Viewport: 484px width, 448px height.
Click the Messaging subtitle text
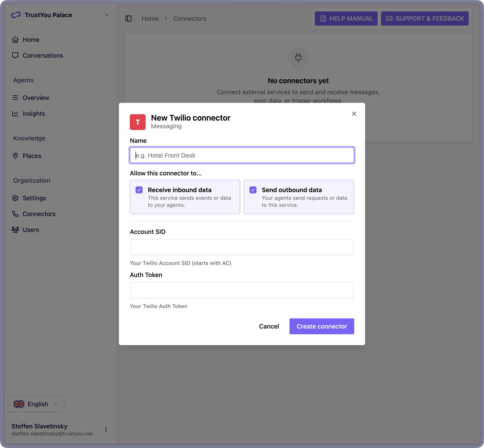tap(166, 126)
